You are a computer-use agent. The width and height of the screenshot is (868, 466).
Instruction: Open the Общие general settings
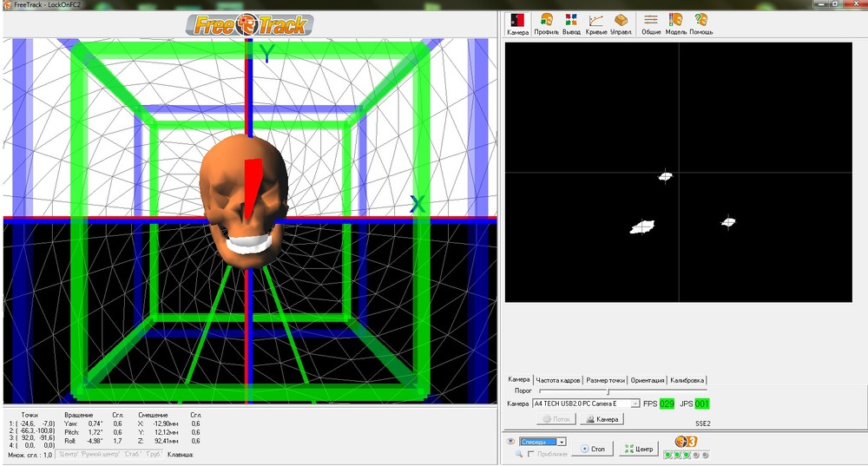[651, 24]
